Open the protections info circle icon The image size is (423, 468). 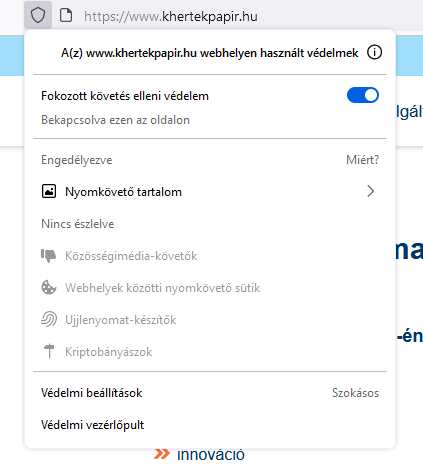tap(374, 52)
